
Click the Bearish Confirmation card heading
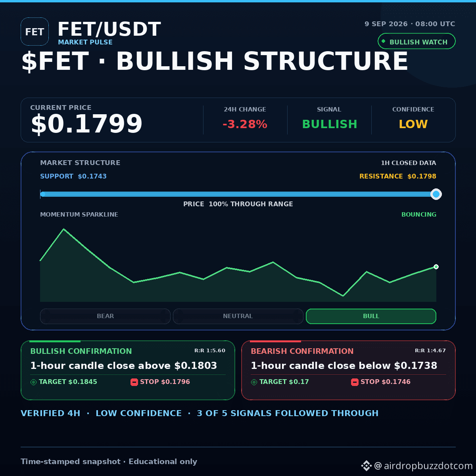point(302,351)
